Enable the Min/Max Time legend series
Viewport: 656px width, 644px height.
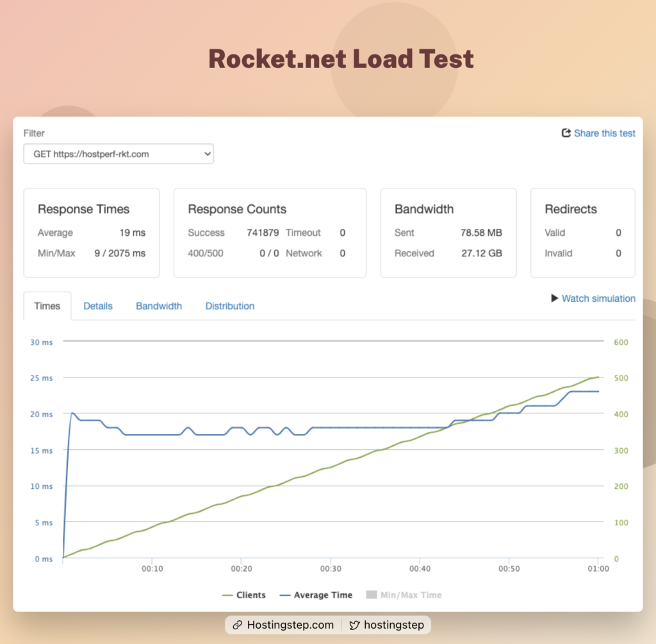404,595
